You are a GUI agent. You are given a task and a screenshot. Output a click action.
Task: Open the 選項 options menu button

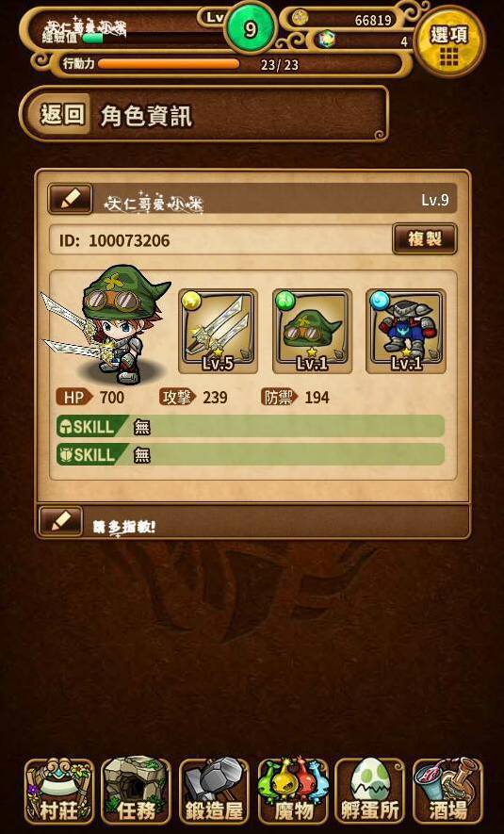coord(449,42)
